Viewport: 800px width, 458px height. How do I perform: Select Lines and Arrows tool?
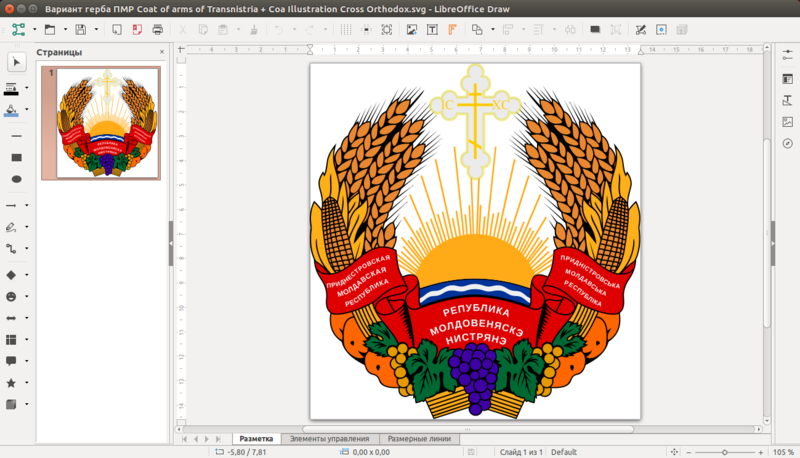click(11, 206)
